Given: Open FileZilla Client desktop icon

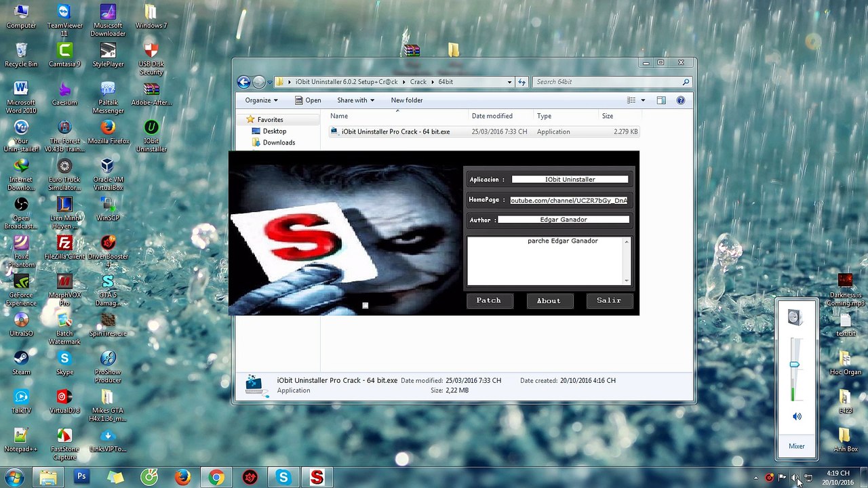Looking at the screenshot, I should click(64, 248).
